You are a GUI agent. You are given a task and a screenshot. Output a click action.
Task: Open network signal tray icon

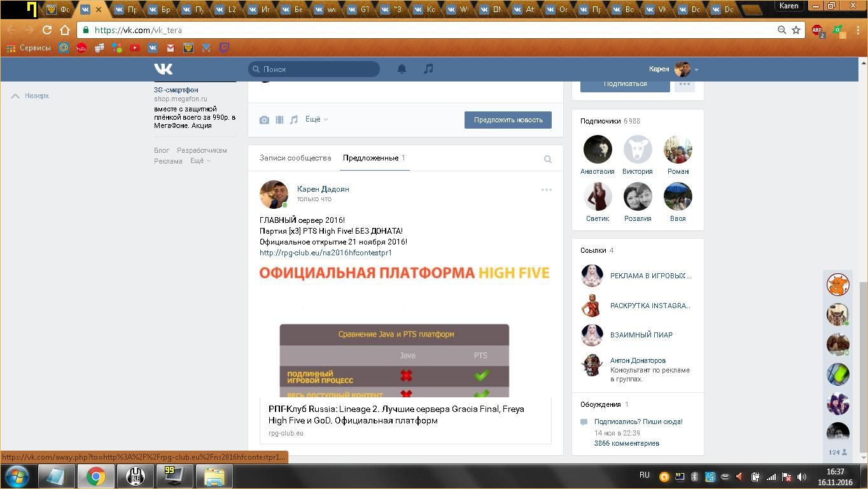click(771, 476)
